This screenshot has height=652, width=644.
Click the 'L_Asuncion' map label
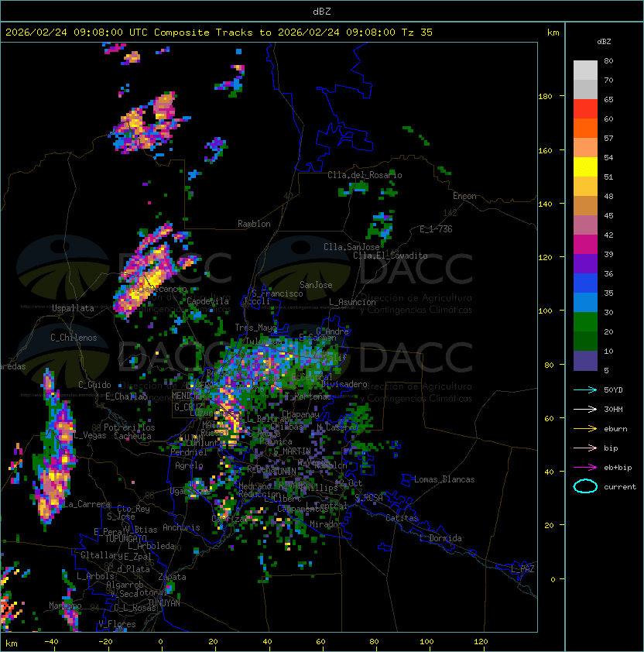tap(352, 302)
